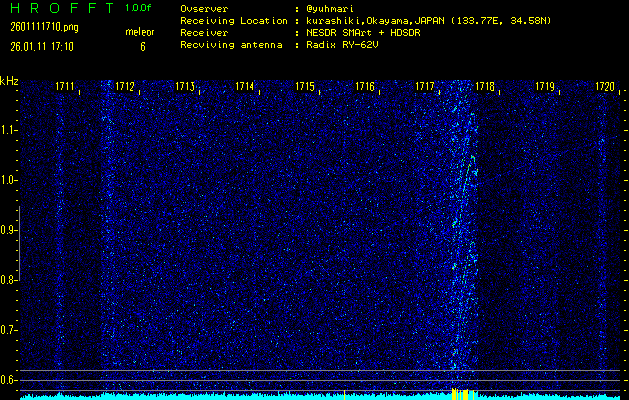Select the 1.1 kHz axis label
The image size is (629, 400).
[x=9, y=130]
